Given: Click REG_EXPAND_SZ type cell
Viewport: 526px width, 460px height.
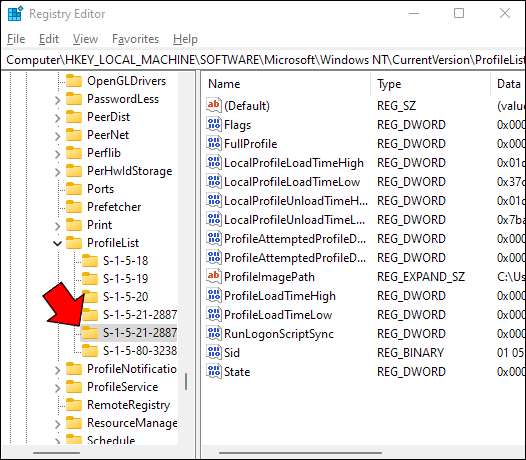Looking at the screenshot, I should pyautogui.click(x=421, y=277).
